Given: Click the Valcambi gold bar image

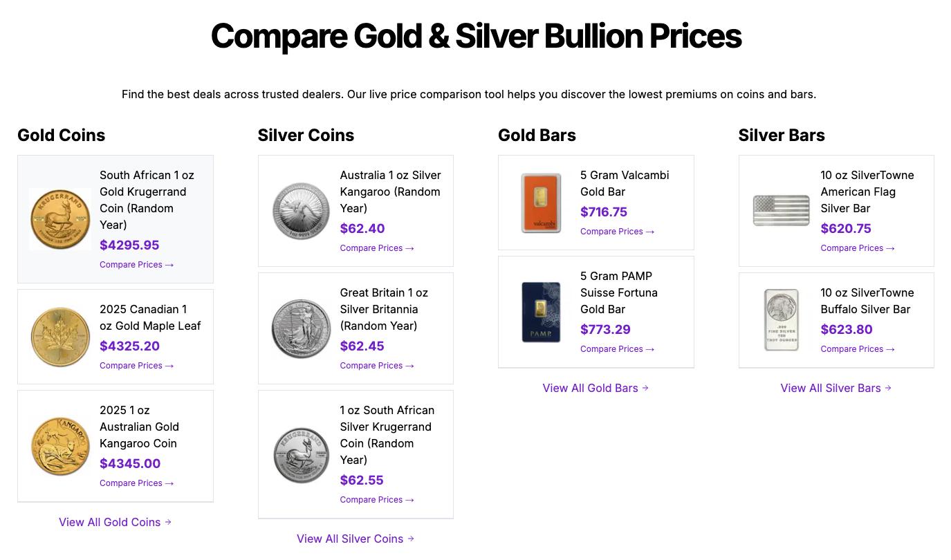Looking at the screenshot, I should pos(541,203).
